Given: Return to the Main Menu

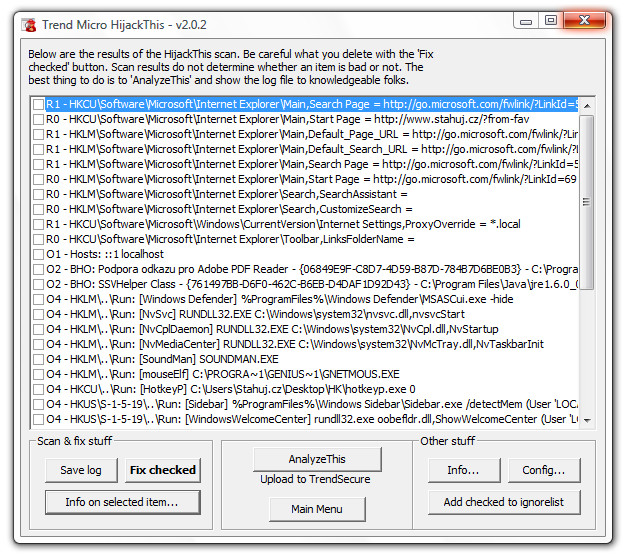Looking at the screenshot, I should (x=317, y=509).
